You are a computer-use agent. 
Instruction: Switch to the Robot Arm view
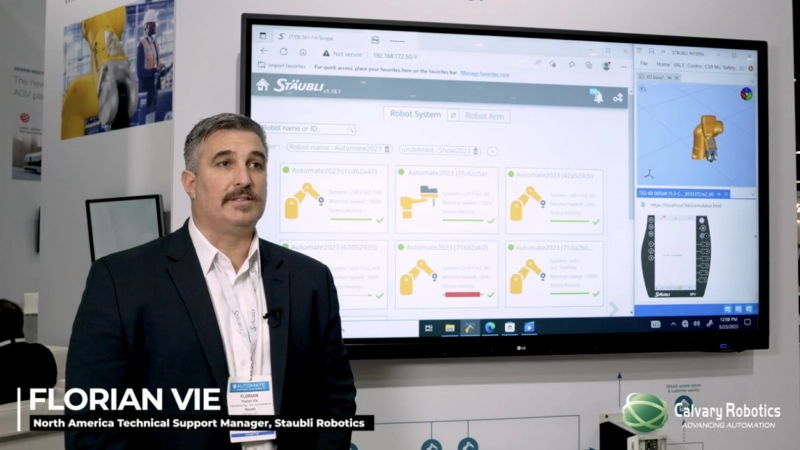pos(484,116)
